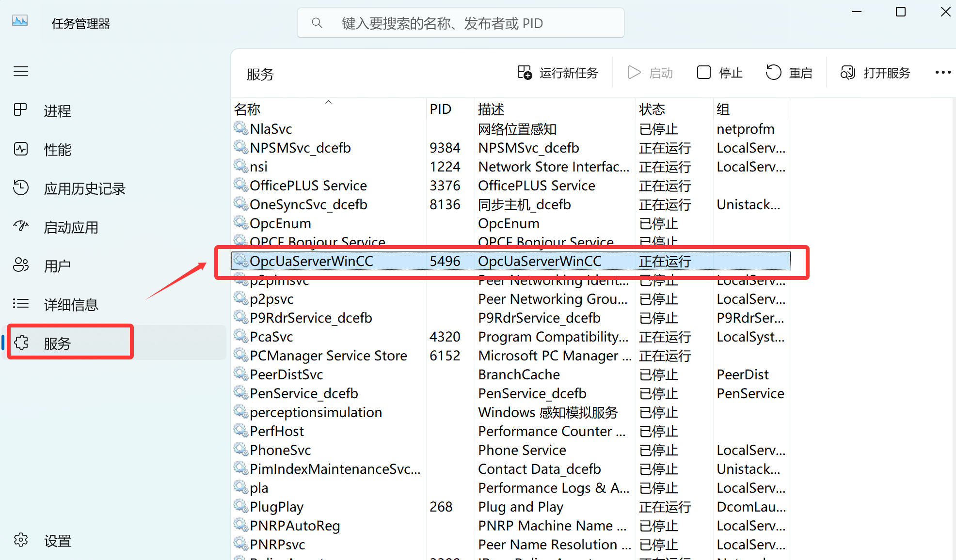The width and height of the screenshot is (956, 560).
Task: Open the 用户 users page icon
Action: pos(21,265)
